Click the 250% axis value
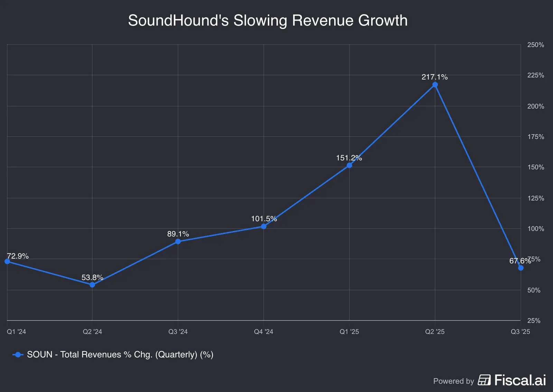The width and height of the screenshot is (553, 392). tap(535, 44)
